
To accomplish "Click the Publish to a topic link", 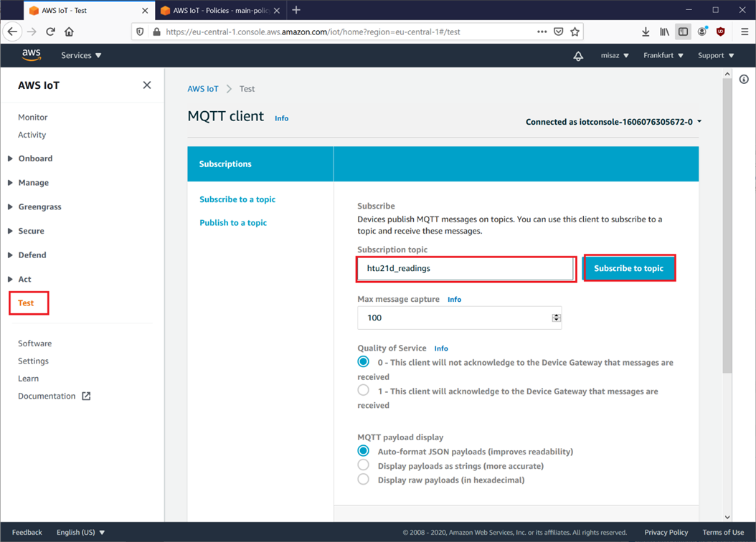I will pos(233,222).
